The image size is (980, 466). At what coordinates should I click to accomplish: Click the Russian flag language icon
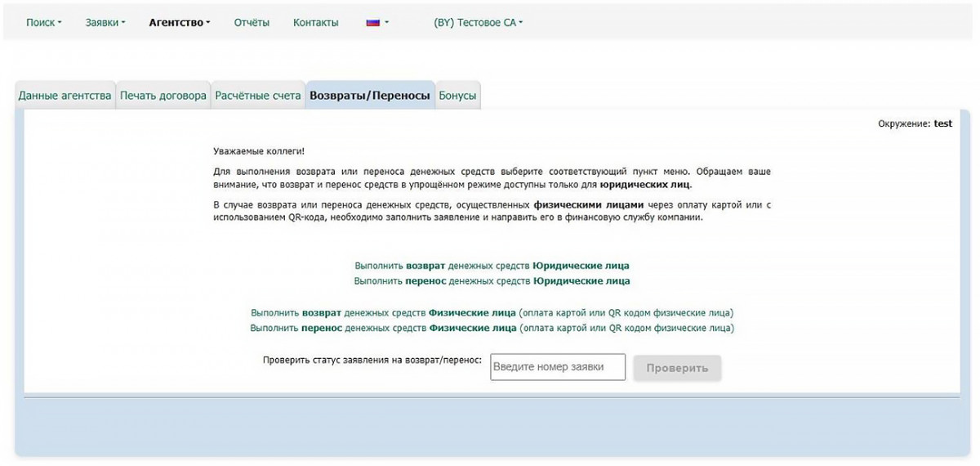point(372,23)
